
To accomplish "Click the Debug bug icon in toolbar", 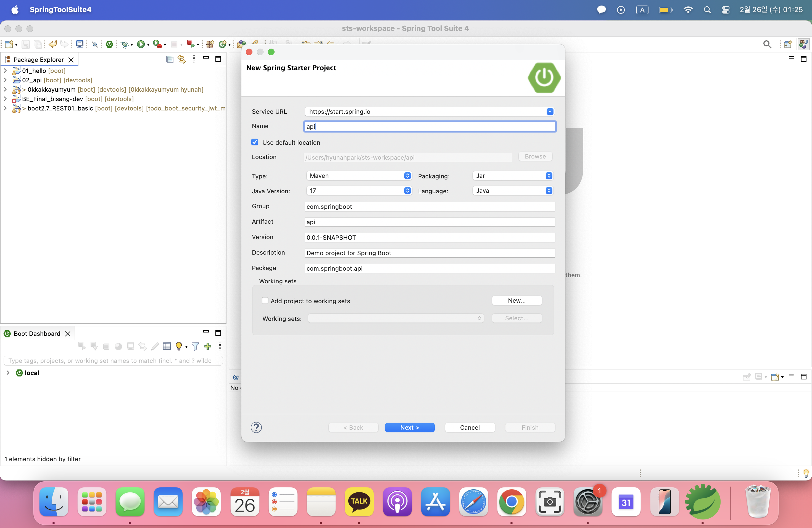I will tap(125, 44).
